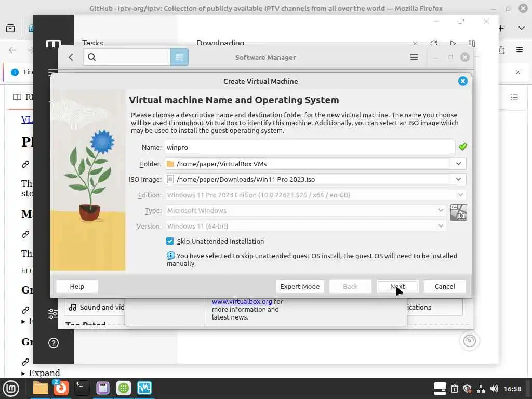Click the ISO file icon in the ISO Image field
The image size is (532, 399).
pyautogui.click(x=170, y=179)
